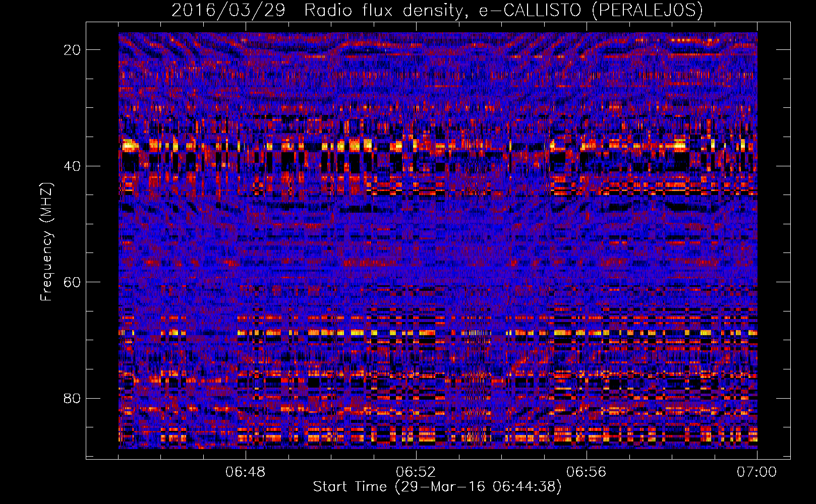The width and height of the screenshot is (816, 504).
Task: Click the 06:48 time tick label
Action: point(246,472)
